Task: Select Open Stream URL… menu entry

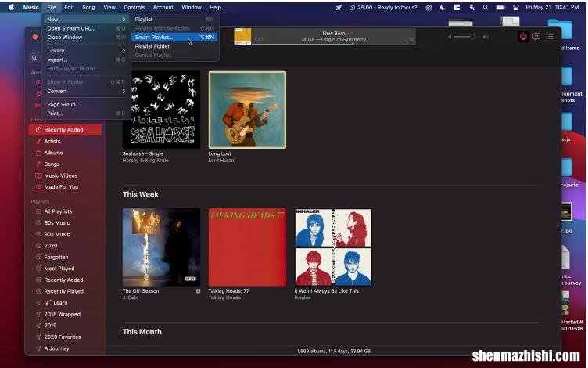Action: point(86,28)
